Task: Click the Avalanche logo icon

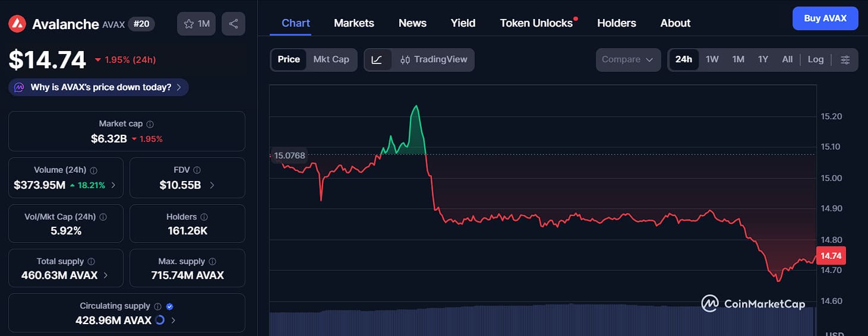Action: tap(17, 24)
